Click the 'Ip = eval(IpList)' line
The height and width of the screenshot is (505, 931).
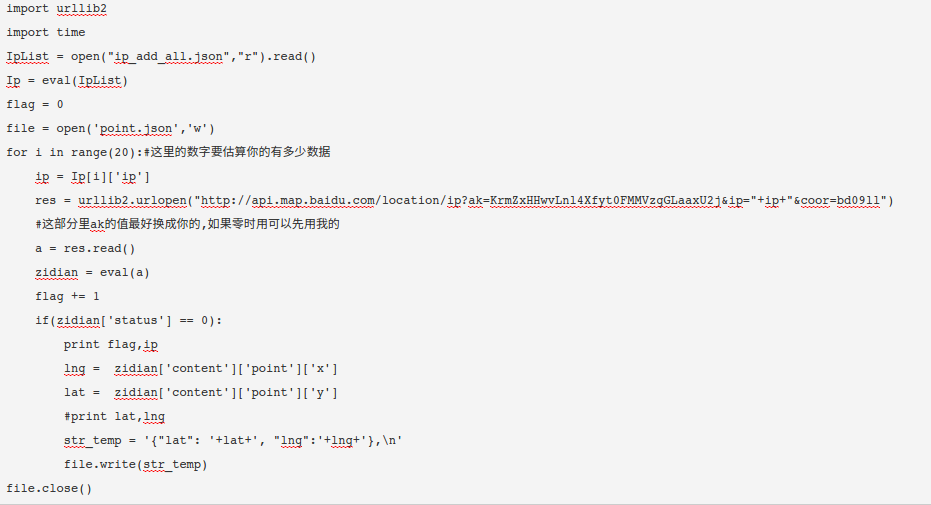click(x=67, y=81)
